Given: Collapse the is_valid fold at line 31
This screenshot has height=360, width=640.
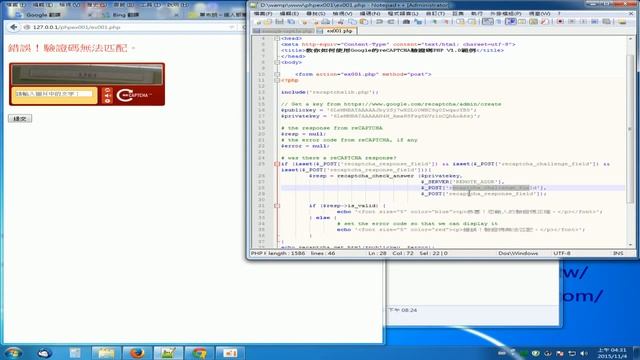Looking at the screenshot, I should pyautogui.click(x=277, y=206).
